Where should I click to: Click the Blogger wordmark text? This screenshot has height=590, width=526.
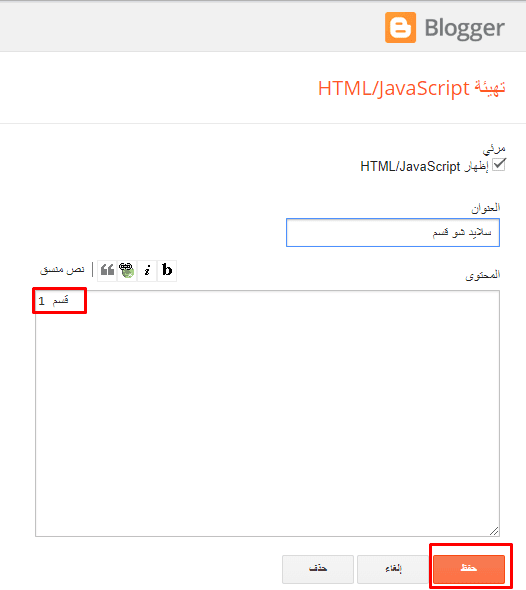click(465, 28)
